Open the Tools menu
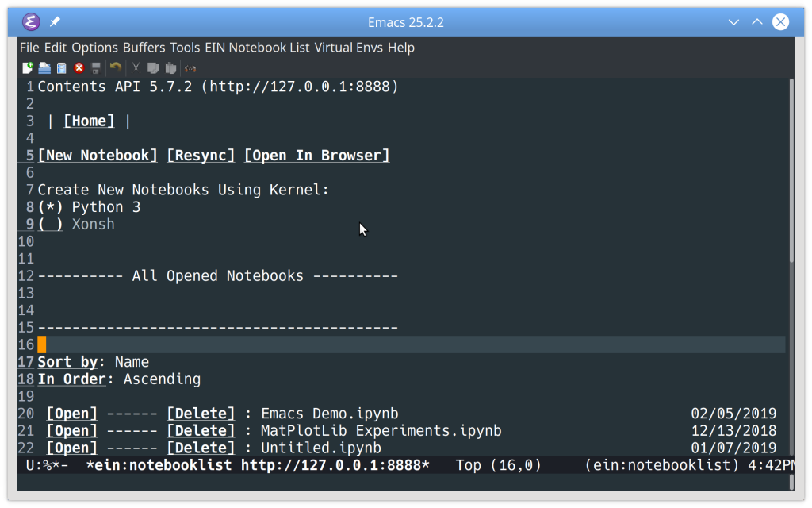Image resolution: width=812 pixels, height=508 pixels. (184, 48)
